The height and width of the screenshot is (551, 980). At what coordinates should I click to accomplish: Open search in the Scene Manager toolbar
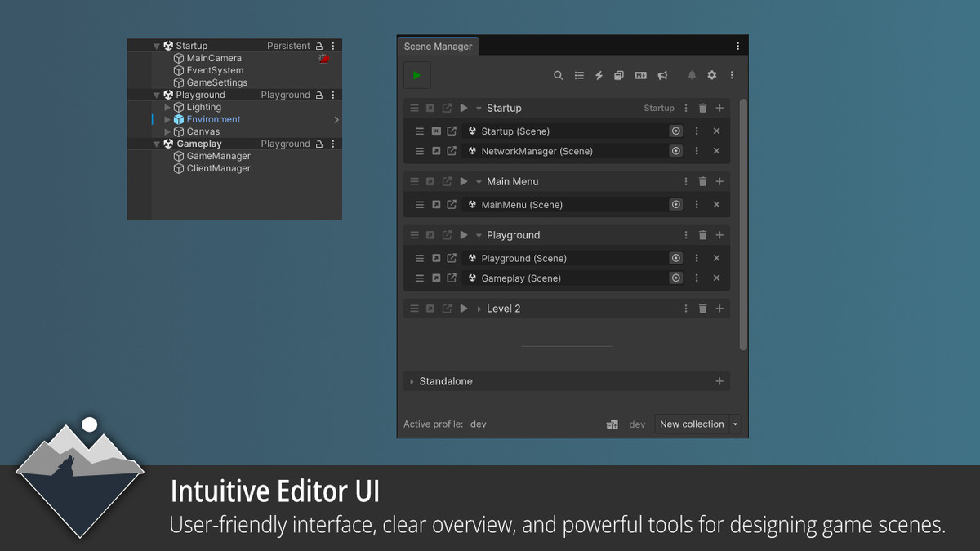(559, 74)
